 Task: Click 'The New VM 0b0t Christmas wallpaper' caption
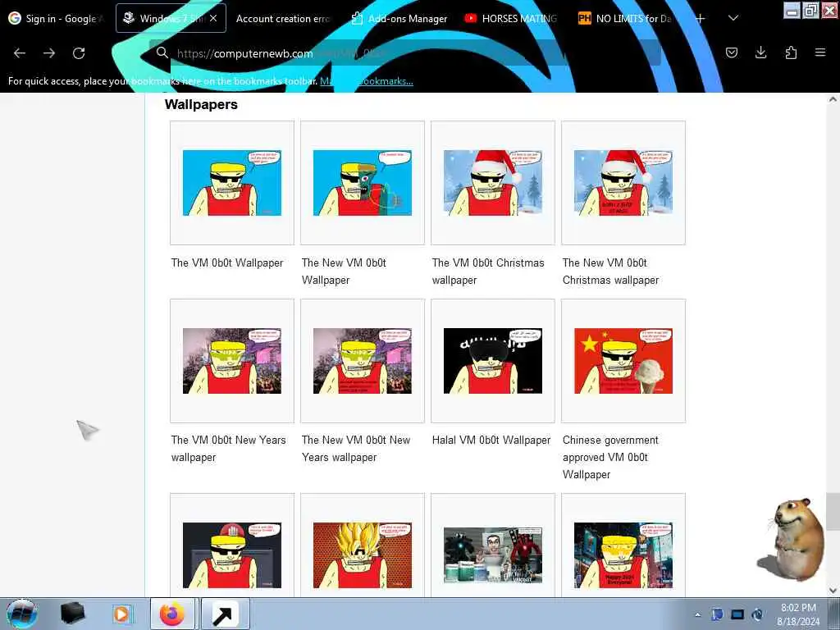coord(610,272)
